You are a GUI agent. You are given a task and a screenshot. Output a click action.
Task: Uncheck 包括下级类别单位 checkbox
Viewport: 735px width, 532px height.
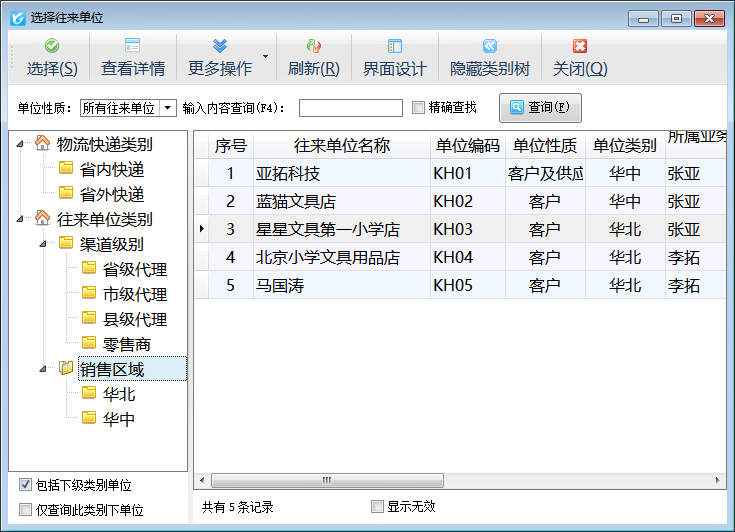pyautogui.click(x=26, y=485)
